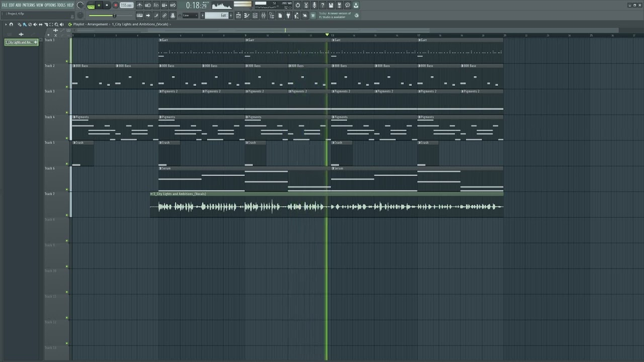
Task: Select the 1_City Lights picker item
Action: (x=21, y=42)
